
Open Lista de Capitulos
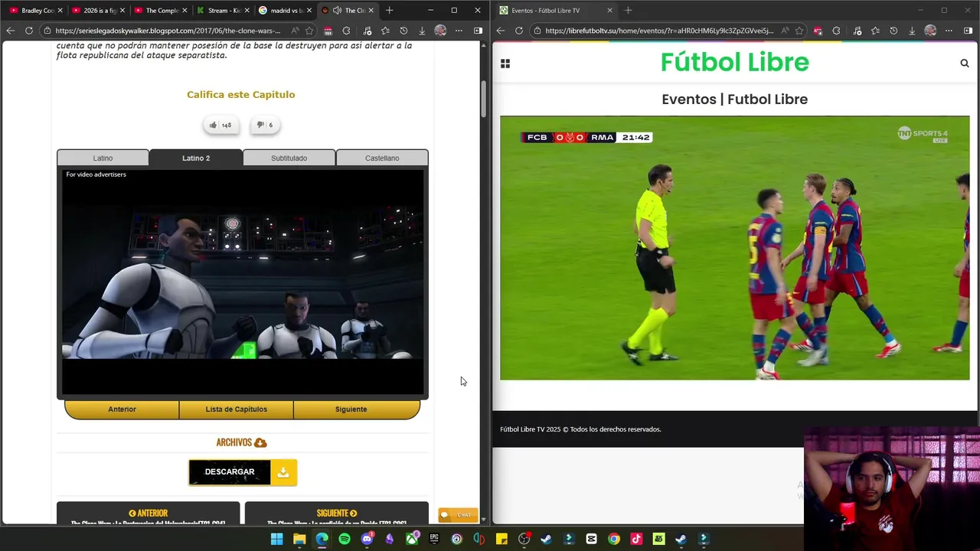click(236, 409)
